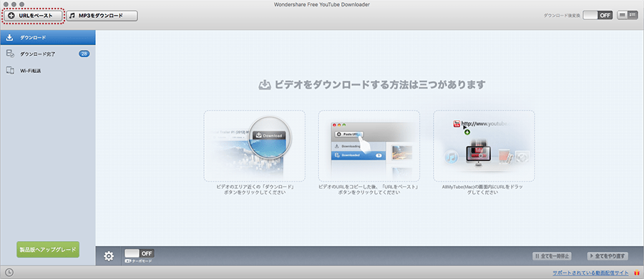Open the ダウンロード完了 sidebar tab

[48, 54]
